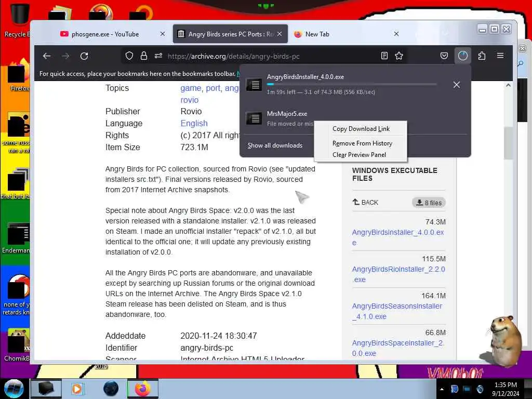Show hidden tray icons arrow
The width and height of the screenshot is (532, 399).
[x=442, y=389]
